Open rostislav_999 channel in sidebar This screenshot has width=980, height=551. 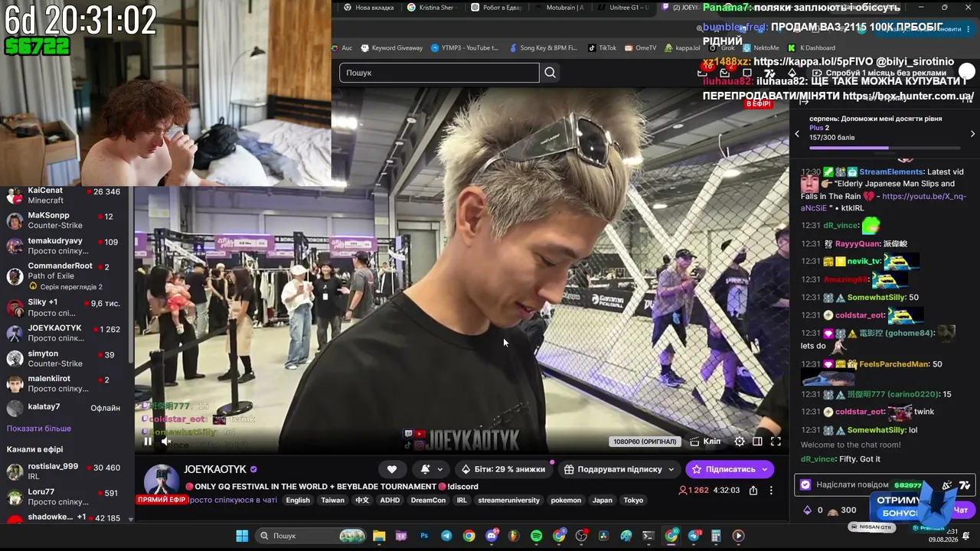(64, 471)
